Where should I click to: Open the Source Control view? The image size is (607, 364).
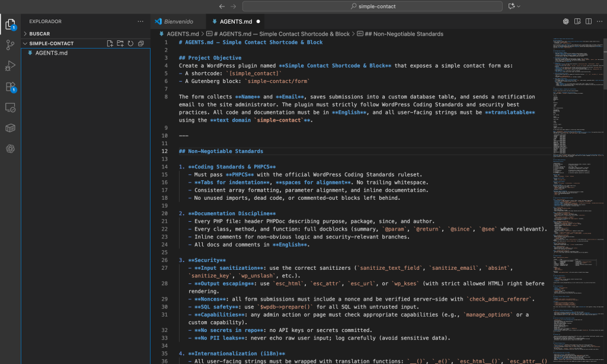pyautogui.click(x=11, y=45)
